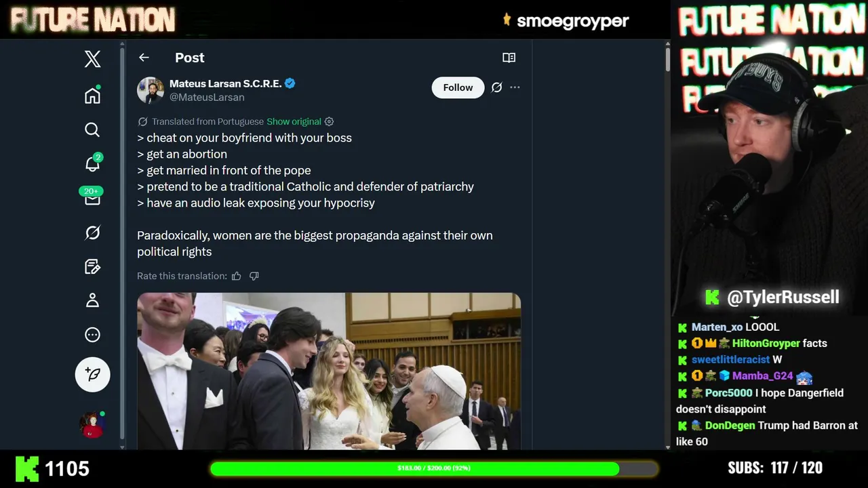Open the X logo home icon

tap(93, 59)
